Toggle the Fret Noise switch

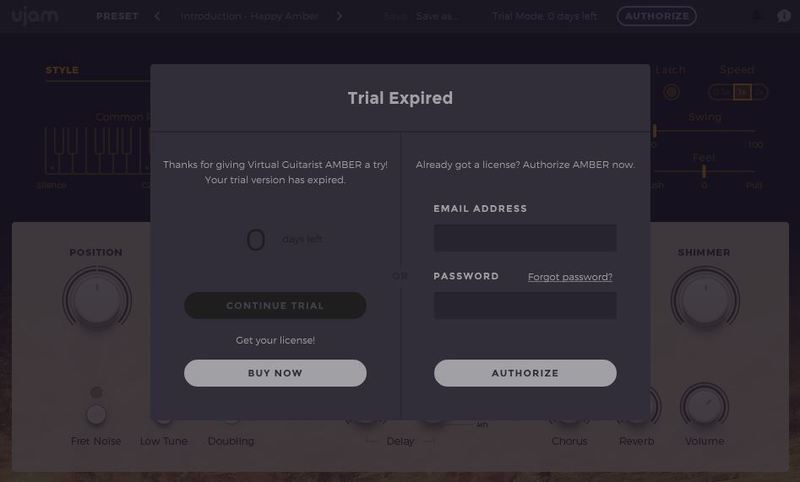[x=96, y=413]
